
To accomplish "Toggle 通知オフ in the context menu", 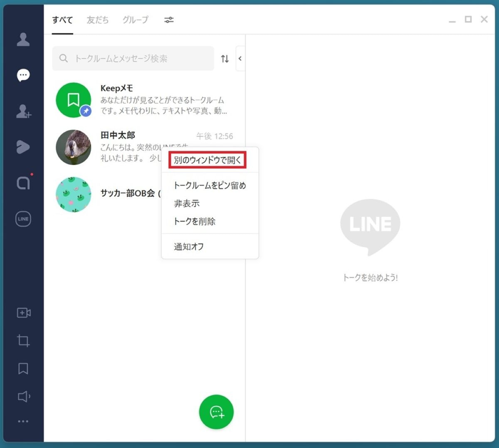I will [189, 246].
